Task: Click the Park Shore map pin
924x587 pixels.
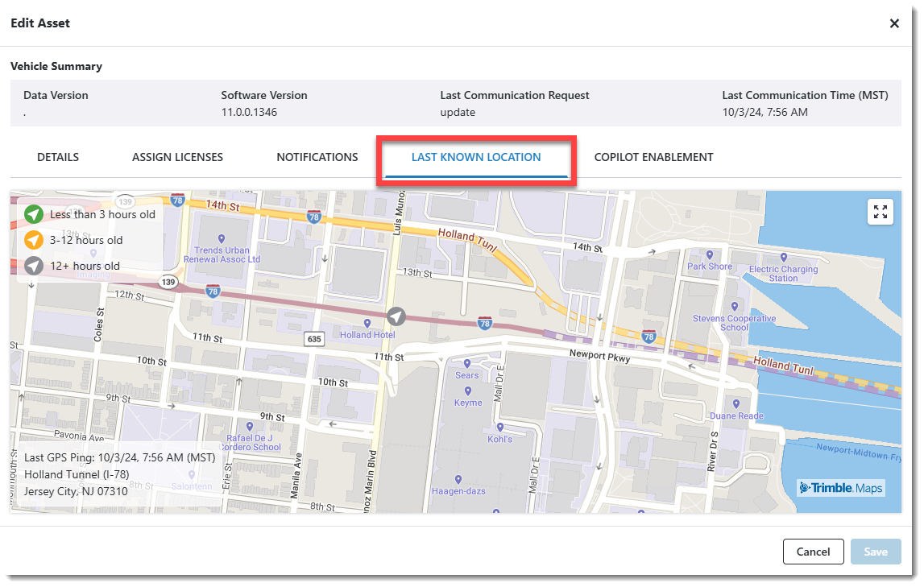Action: click(710, 255)
